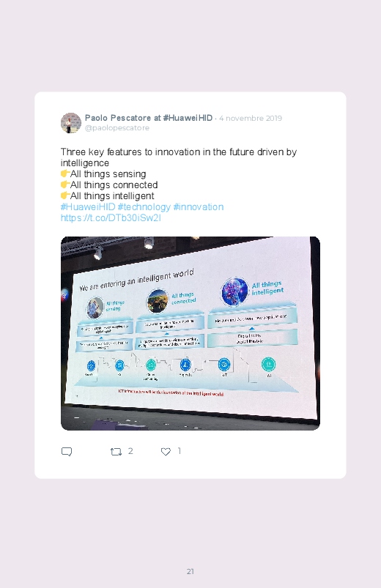Open the #innovation hashtag
Screen dimensions: 381x588
[x=199, y=207]
